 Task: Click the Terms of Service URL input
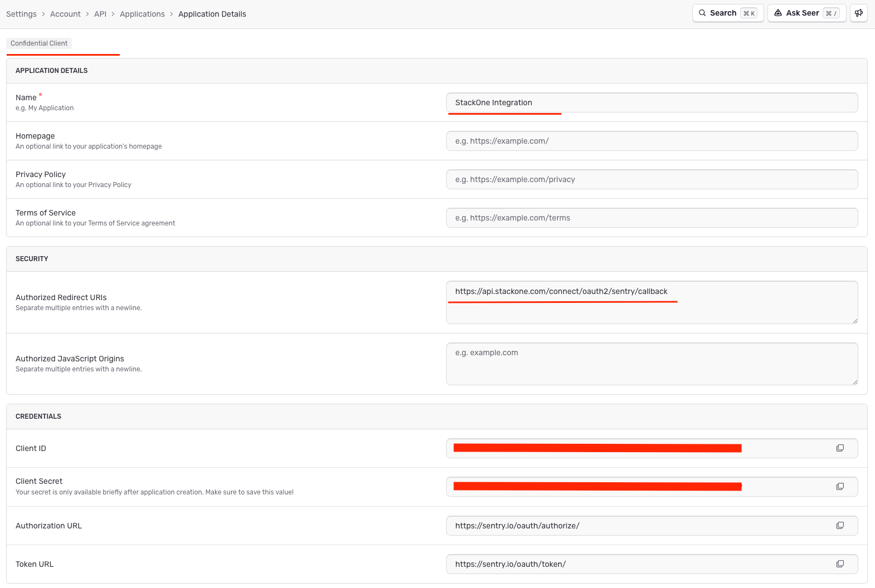pyautogui.click(x=652, y=218)
